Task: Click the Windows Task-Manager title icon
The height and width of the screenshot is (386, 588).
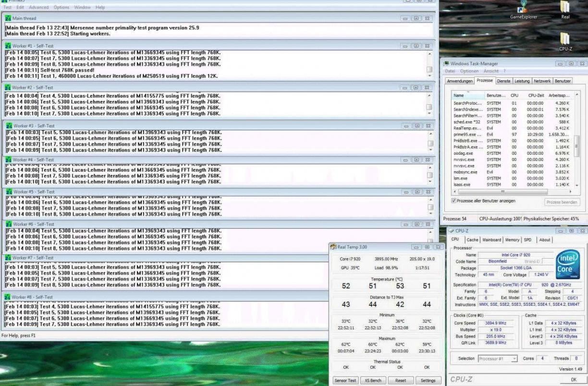Action: coord(446,63)
